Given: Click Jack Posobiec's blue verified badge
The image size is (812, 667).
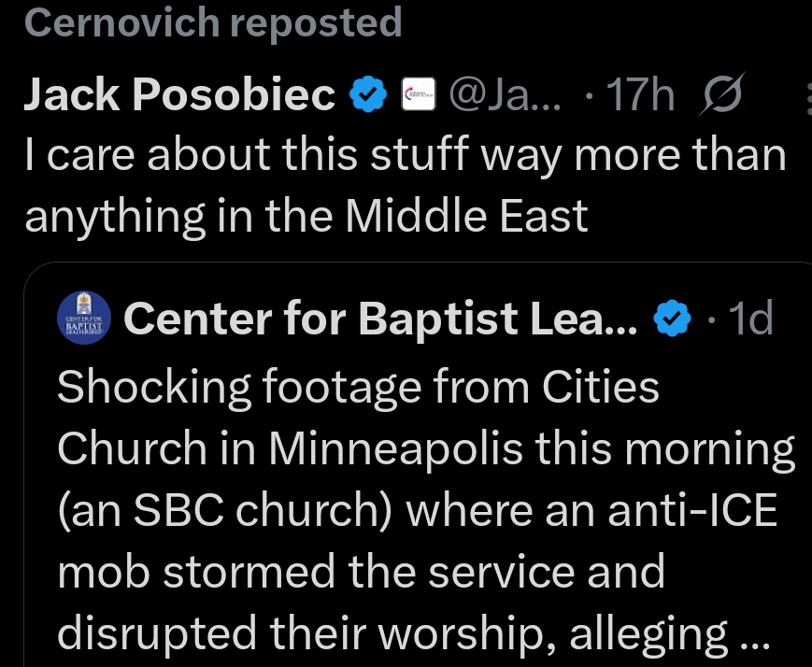Looking at the screenshot, I should coord(368,93).
